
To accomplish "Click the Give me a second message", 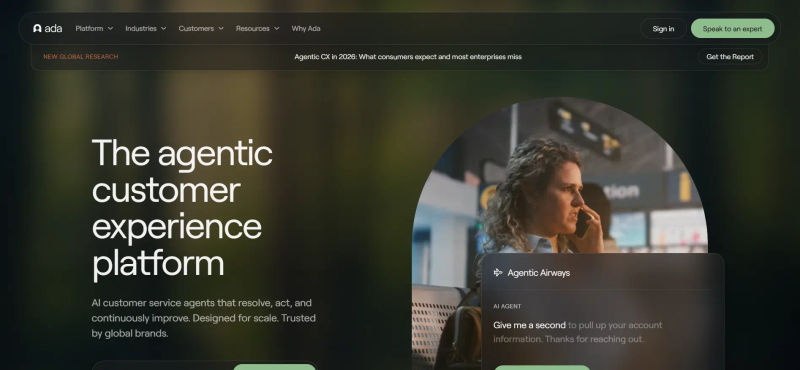I will [578, 332].
